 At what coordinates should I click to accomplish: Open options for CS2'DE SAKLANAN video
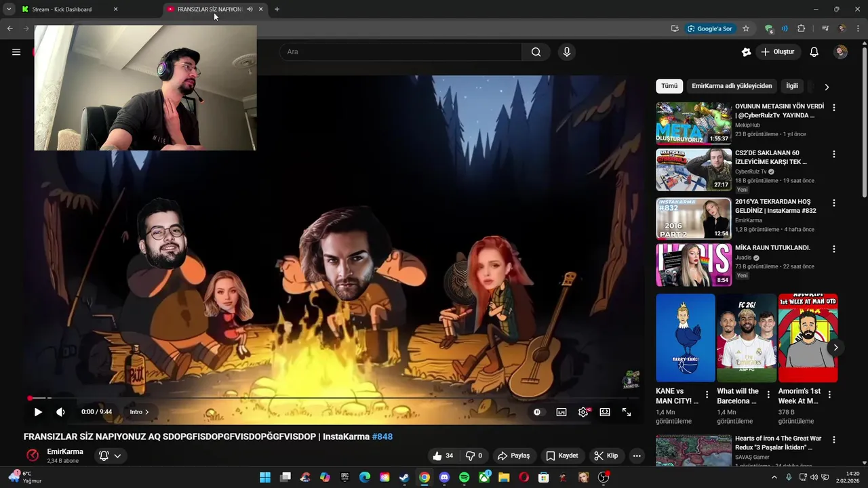point(833,154)
